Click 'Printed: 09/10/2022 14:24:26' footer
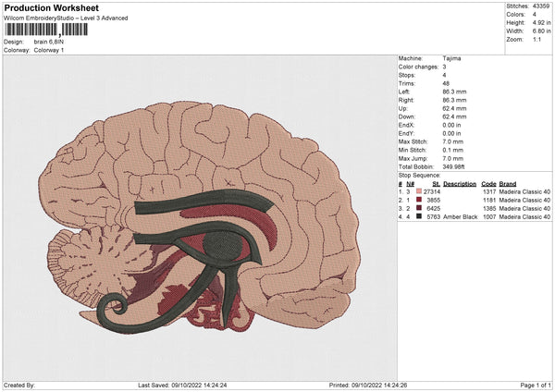 coord(368,385)
